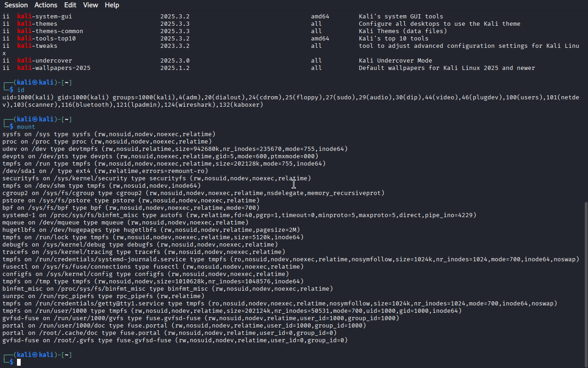
Task: Click the kali-tools-top10 package name
Action: click(46, 39)
